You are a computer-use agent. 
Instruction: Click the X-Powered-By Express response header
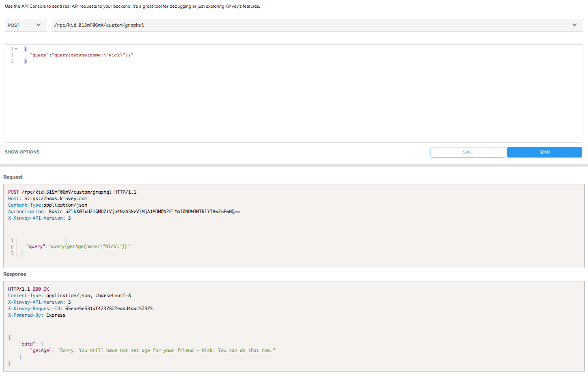(37, 315)
